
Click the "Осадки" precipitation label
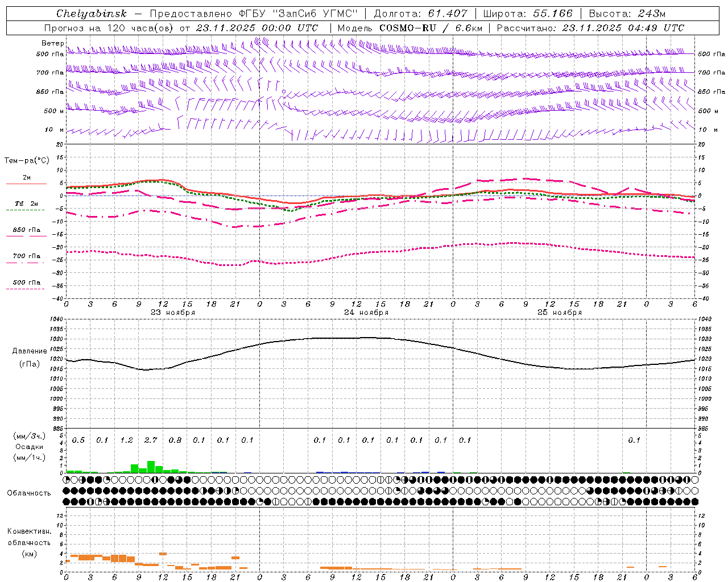pyautogui.click(x=29, y=446)
